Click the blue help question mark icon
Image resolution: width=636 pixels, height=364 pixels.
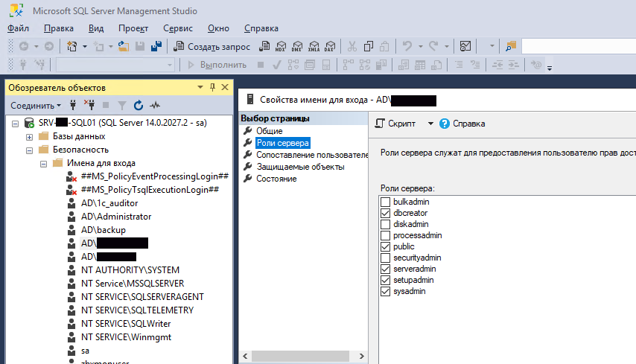pos(445,124)
